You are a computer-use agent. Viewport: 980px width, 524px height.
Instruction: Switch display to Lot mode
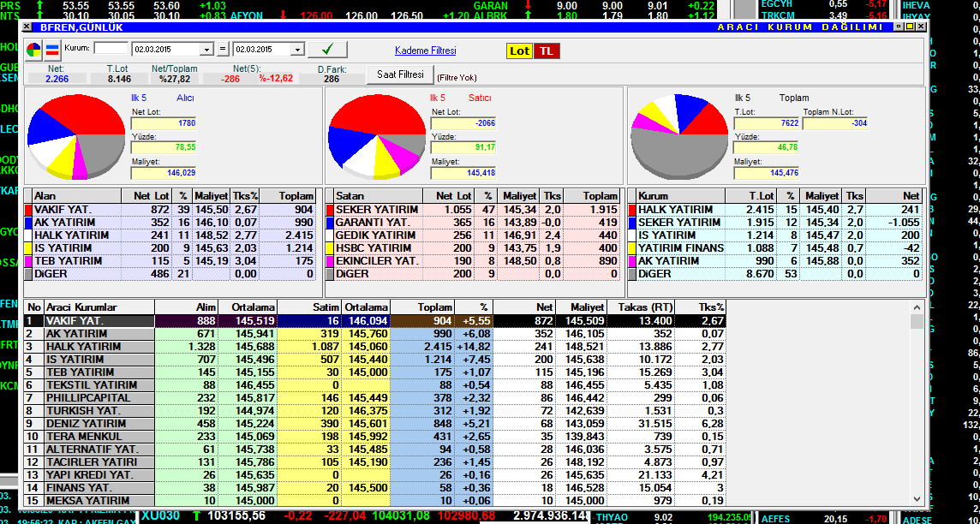click(519, 51)
